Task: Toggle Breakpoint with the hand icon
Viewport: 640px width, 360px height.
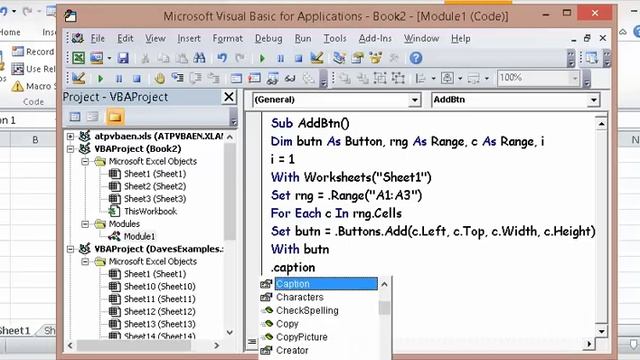Action: tap(159, 78)
